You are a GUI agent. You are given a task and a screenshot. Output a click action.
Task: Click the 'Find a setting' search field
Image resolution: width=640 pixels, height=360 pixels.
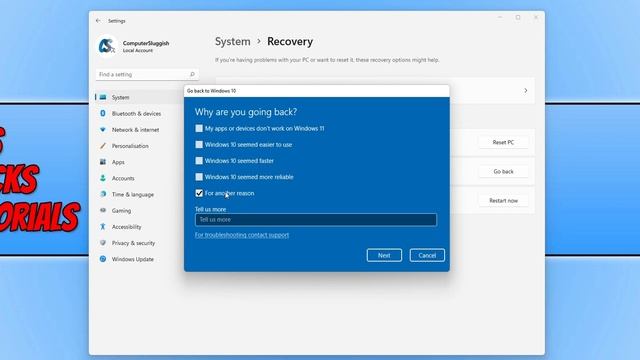coord(147,74)
